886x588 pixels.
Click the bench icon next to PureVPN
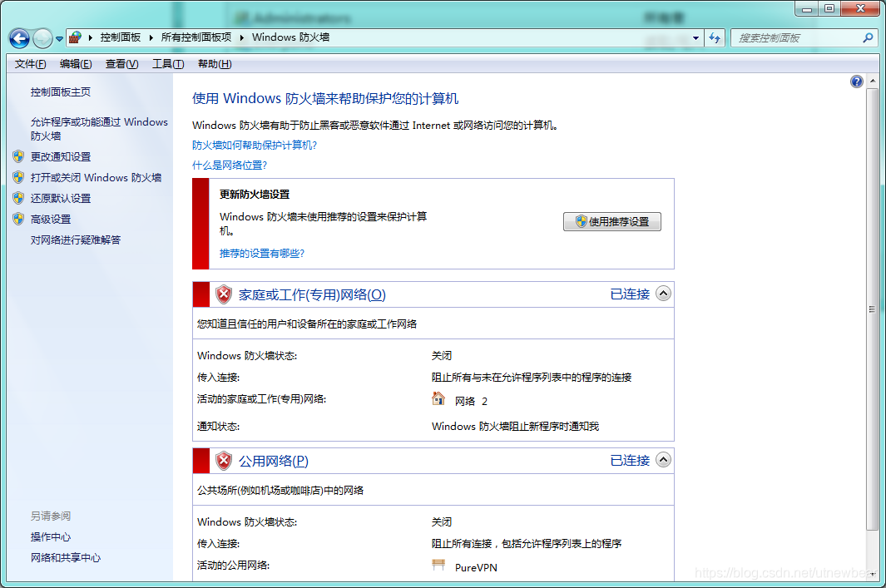click(438, 566)
